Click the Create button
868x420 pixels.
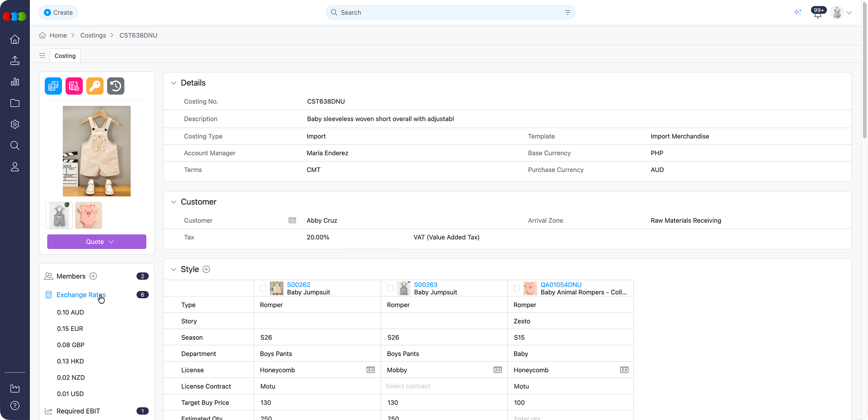point(58,12)
